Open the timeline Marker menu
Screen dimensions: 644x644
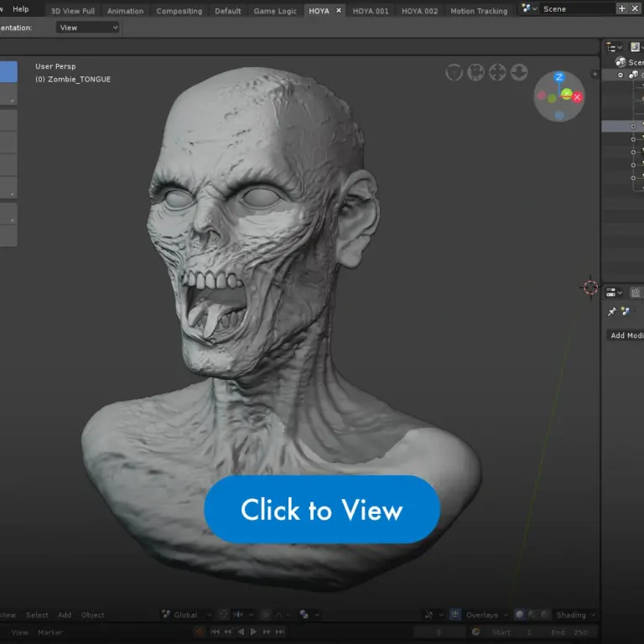tap(50, 632)
